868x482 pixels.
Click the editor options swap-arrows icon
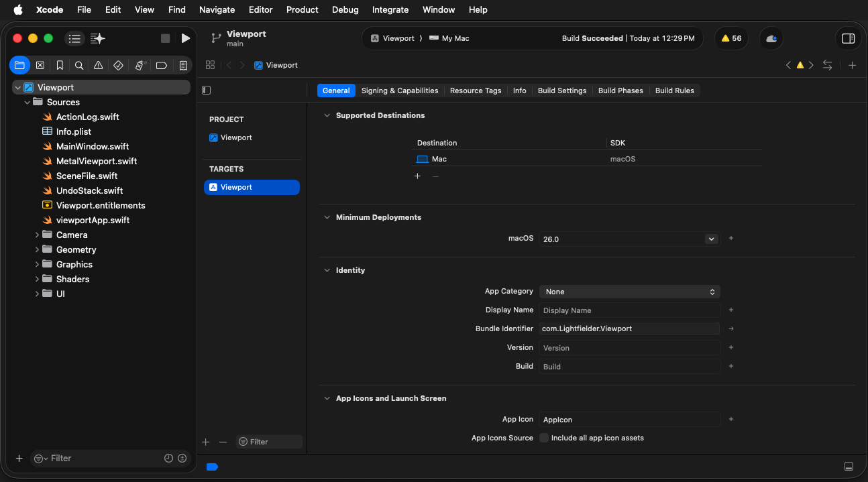pyautogui.click(x=827, y=65)
